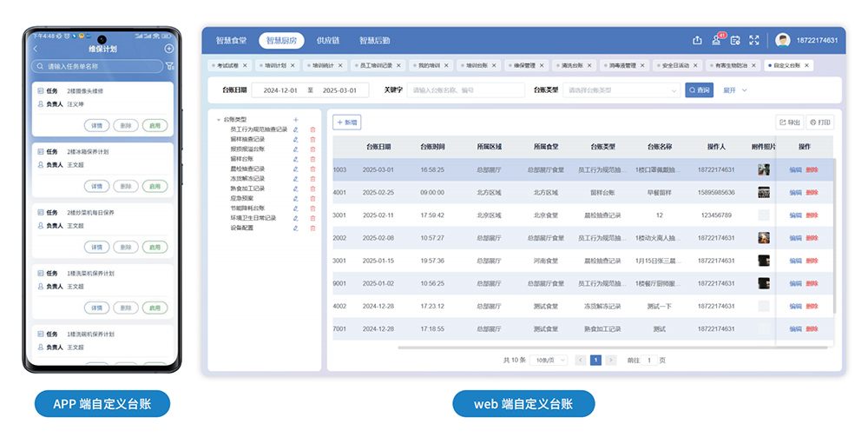This screenshot has height=437, width=868.
Task: Tap the back arrow in phone app
Action: pos(36,49)
